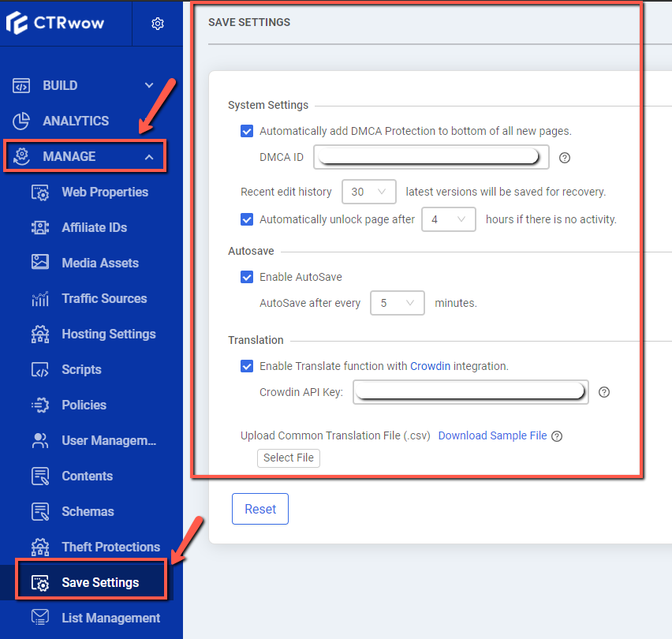The image size is (672, 639).
Task: Click the MANAGE gear icon
Action: click(x=21, y=156)
